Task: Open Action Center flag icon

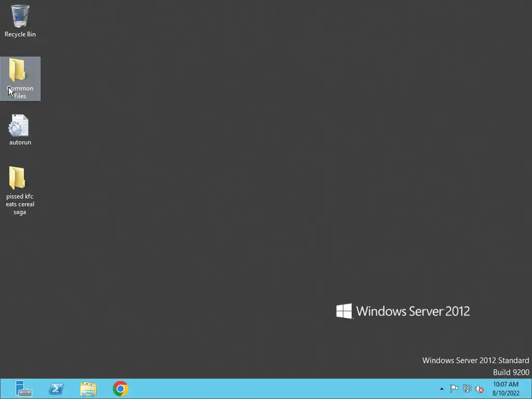Action: click(x=454, y=389)
